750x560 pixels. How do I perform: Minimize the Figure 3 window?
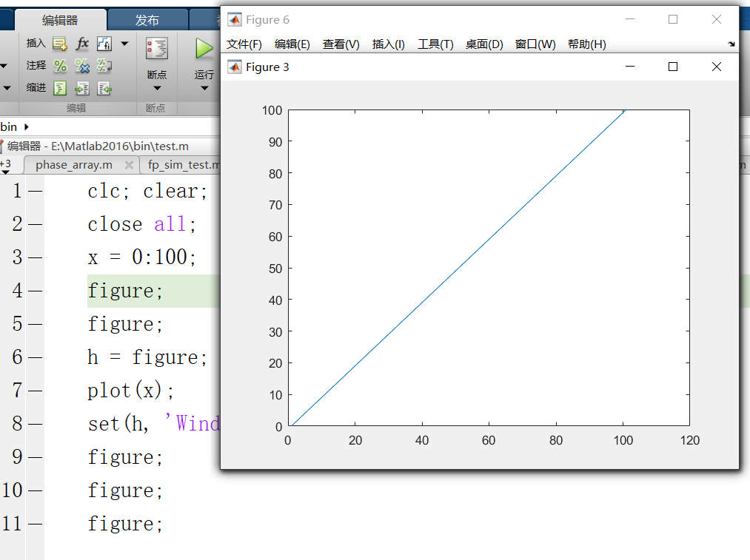(630, 67)
